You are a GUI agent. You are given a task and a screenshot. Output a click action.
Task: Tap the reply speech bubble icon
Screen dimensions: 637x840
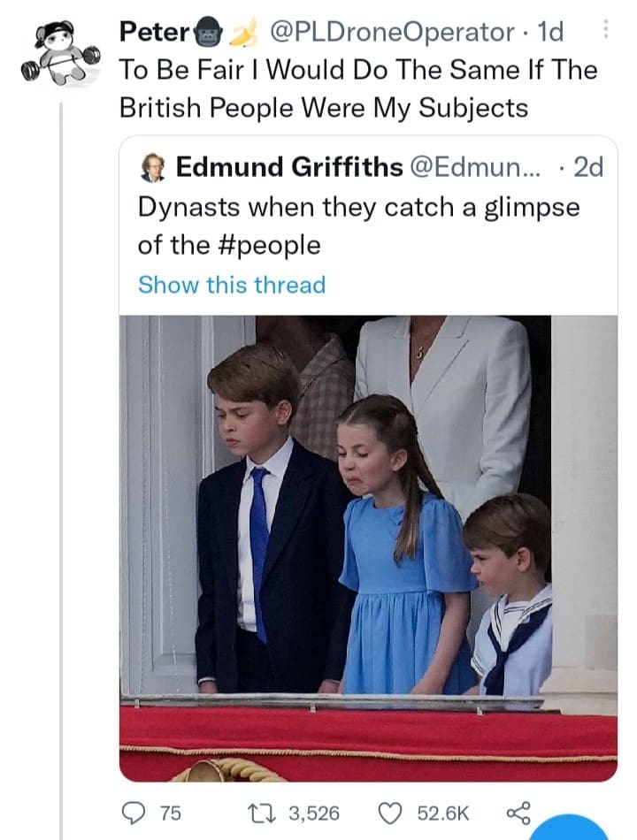[133, 813]
